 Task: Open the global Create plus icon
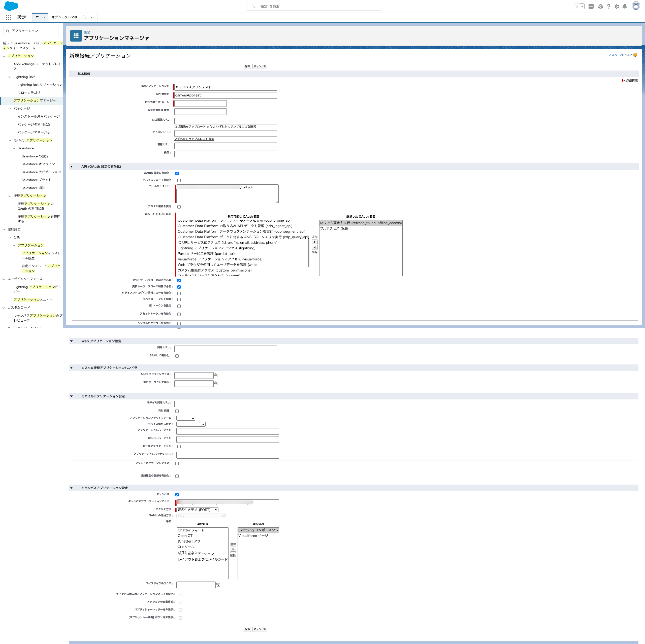tap(591, 6)
